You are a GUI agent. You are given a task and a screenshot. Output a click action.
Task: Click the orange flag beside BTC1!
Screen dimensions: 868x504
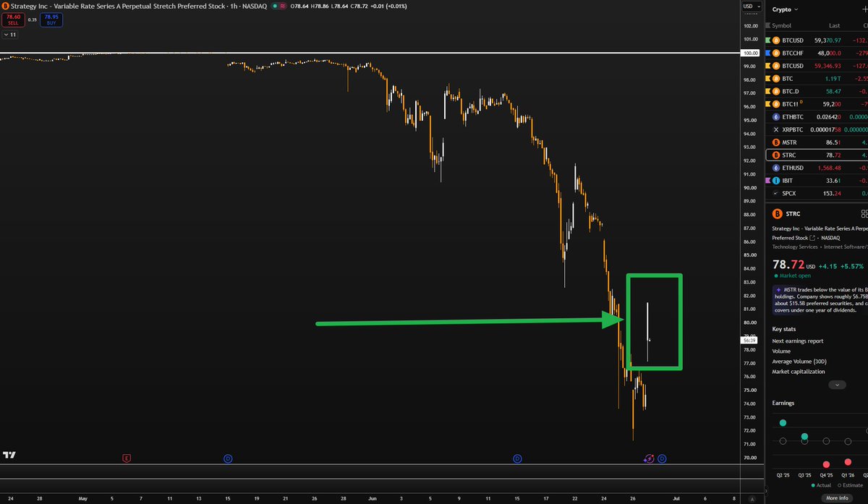point(768,103)
